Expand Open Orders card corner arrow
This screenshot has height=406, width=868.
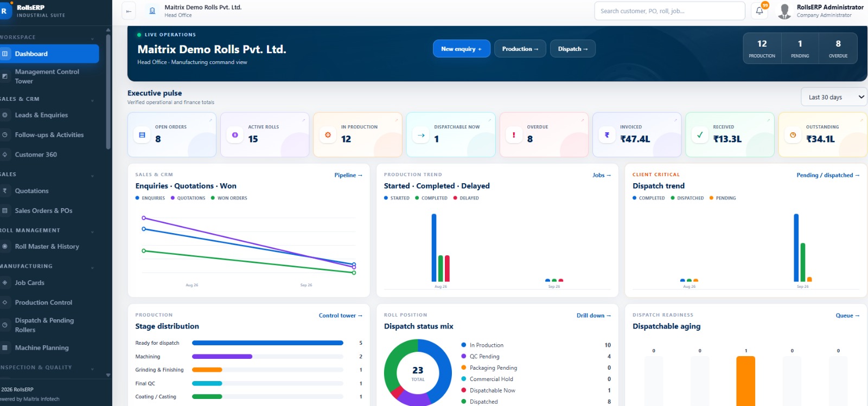pos(210,119)
